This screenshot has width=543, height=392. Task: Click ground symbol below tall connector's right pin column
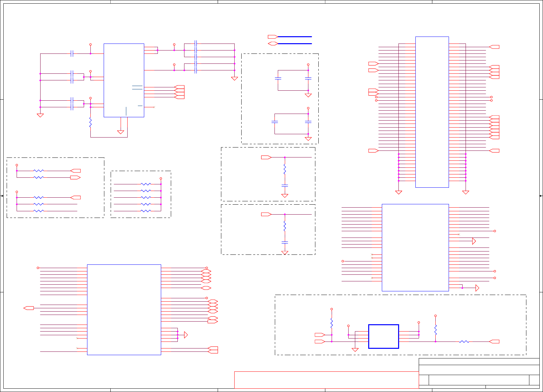click(x=466, y=192)
